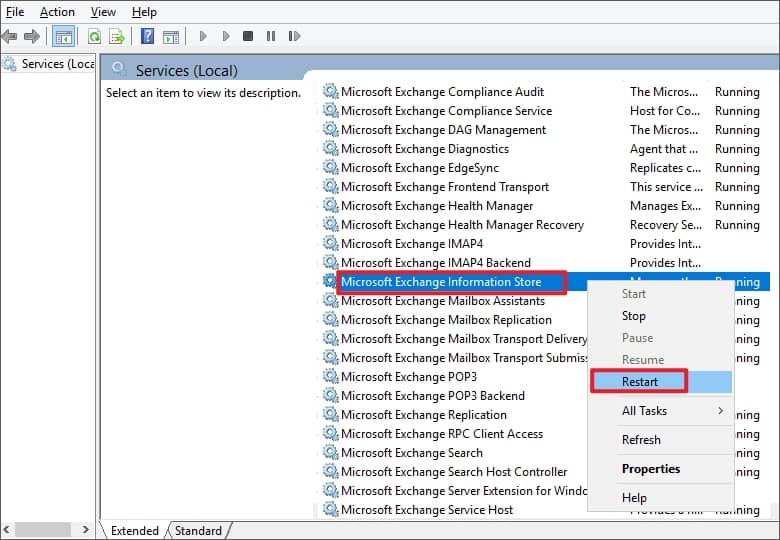Click the Refresh toolbar icon
Viewport: 780px width, 540px height.
[x=95, y=36]
